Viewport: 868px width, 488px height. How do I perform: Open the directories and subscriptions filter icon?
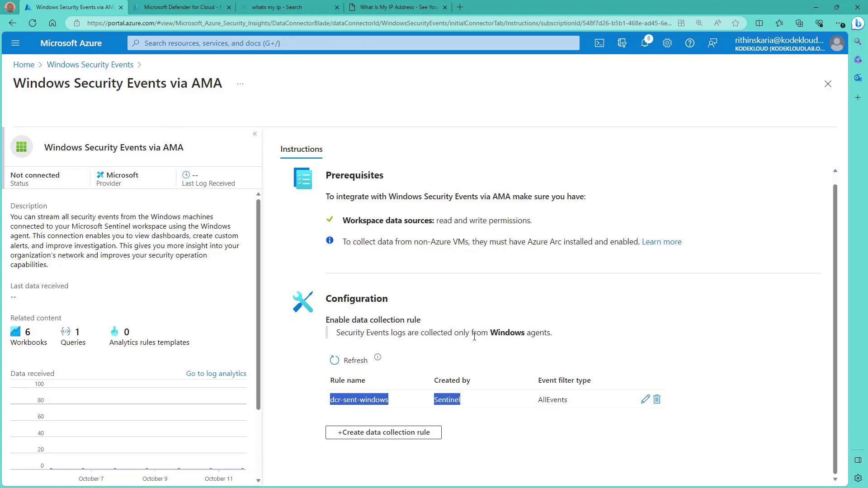(622, 43)
